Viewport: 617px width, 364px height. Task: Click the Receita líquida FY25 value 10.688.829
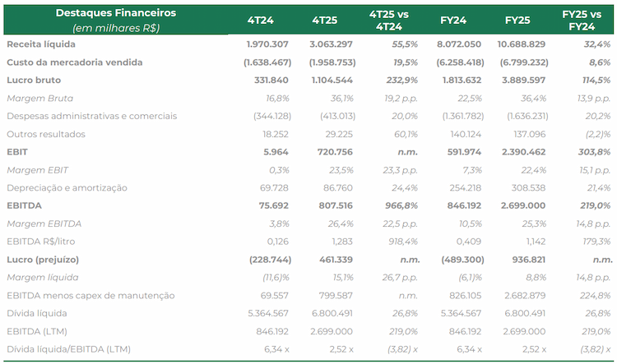pos(521,44)
